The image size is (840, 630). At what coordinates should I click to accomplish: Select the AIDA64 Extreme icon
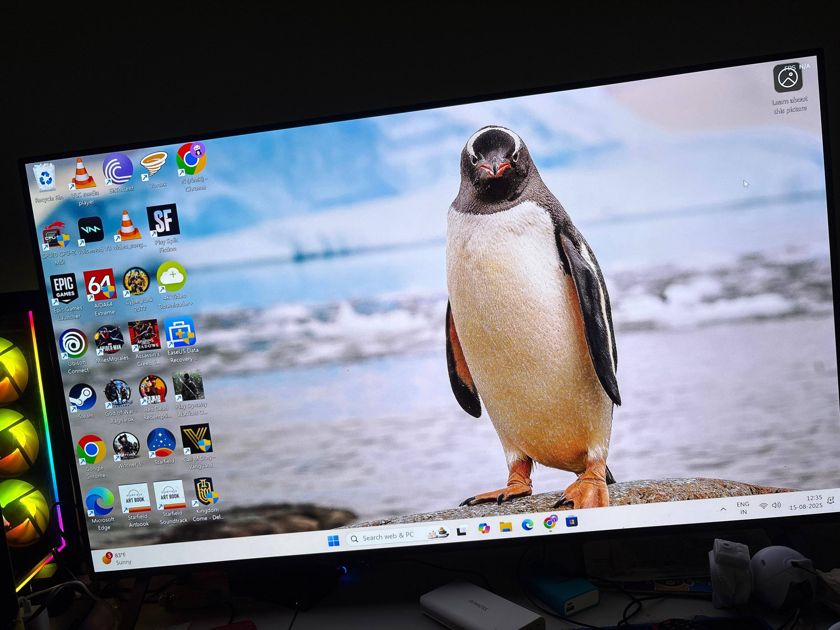click(100, 285)
